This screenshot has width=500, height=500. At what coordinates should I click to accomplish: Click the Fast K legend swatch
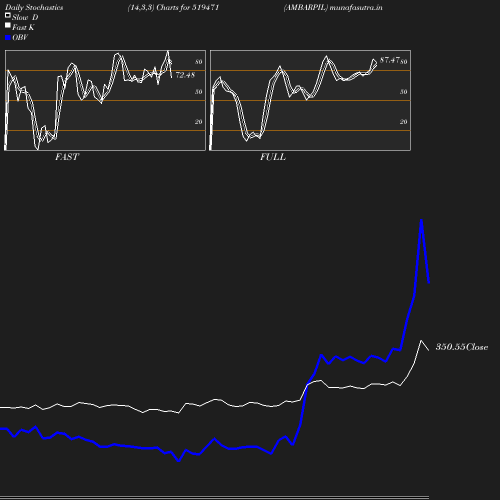coord(8,25)
